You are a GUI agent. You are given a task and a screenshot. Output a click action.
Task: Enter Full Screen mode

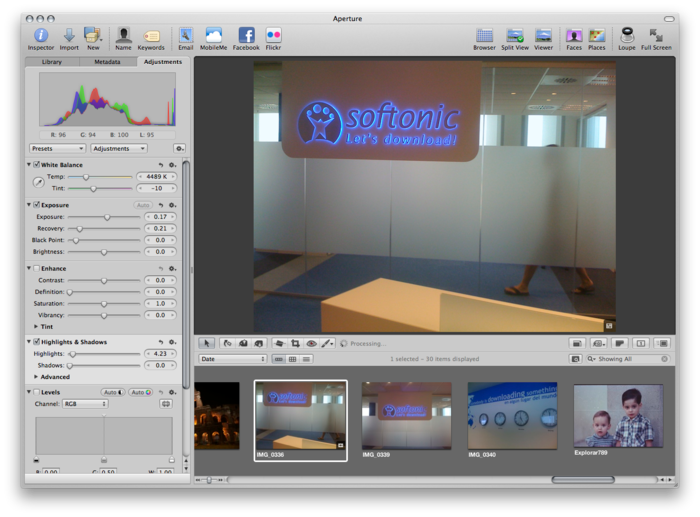(656, 36)
